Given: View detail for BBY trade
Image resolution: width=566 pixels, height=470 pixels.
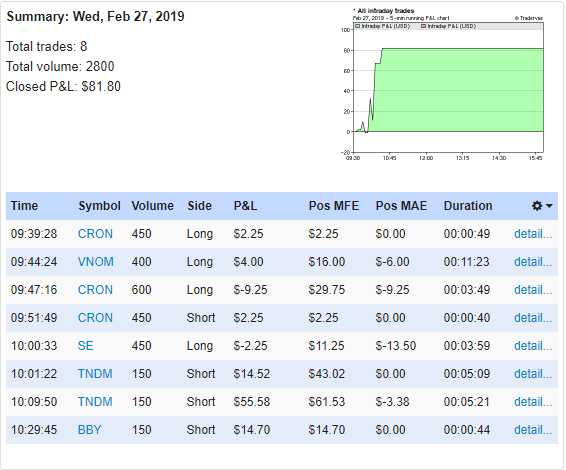Looking at the screenshot, I should (533, 430).
